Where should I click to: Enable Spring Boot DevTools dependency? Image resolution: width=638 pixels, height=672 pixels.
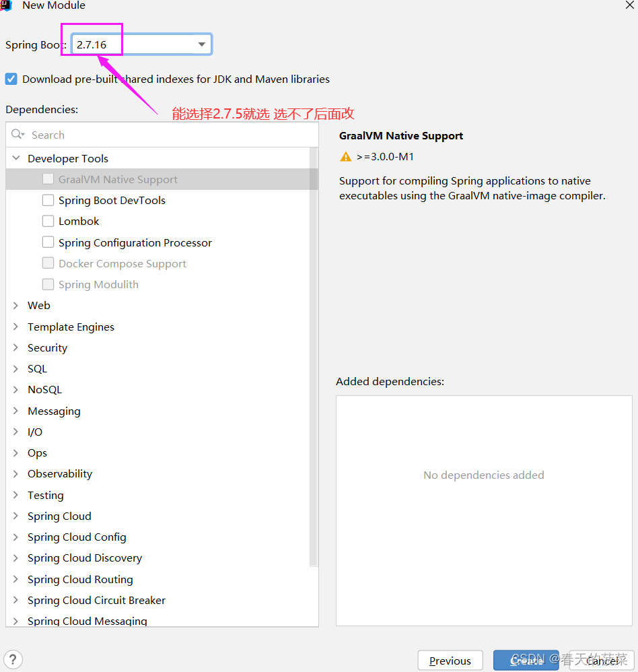[48, 200]
